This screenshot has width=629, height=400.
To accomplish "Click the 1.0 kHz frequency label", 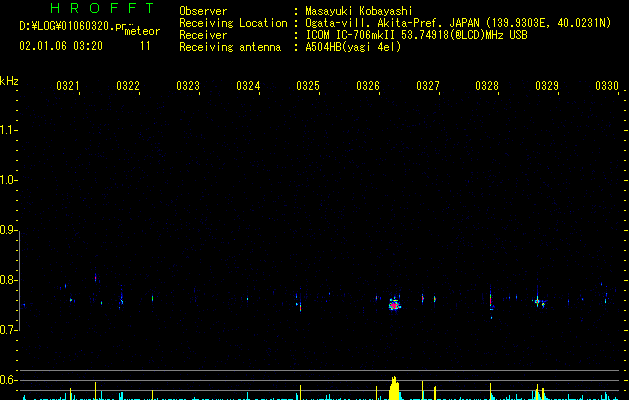I will (7, 180).
